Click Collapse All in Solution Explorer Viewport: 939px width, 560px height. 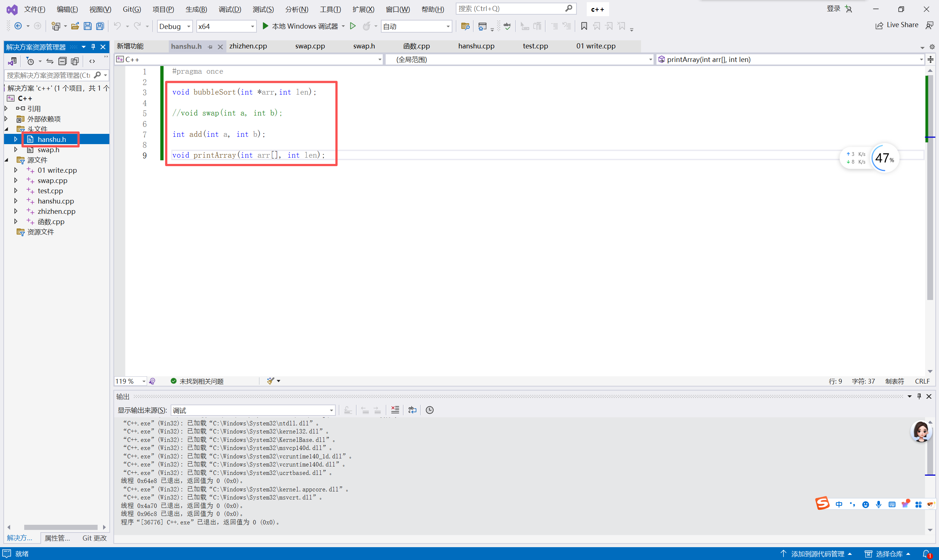coord(63,61)
